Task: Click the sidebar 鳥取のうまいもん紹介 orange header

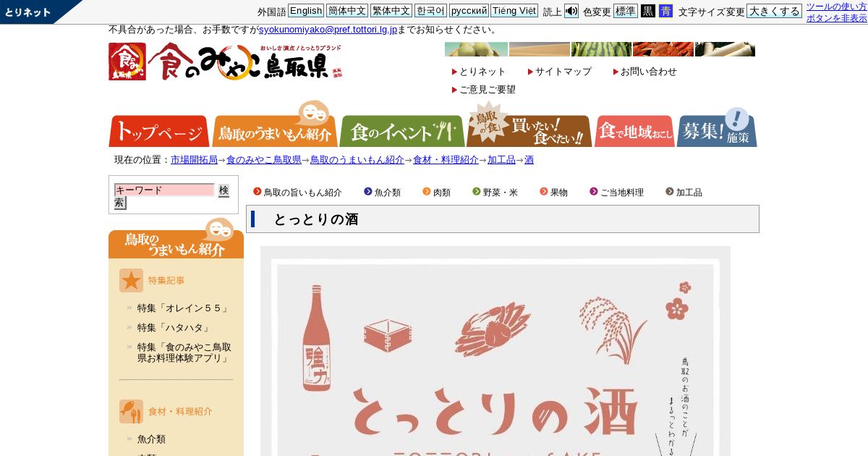Action: (x=176, y=239)
